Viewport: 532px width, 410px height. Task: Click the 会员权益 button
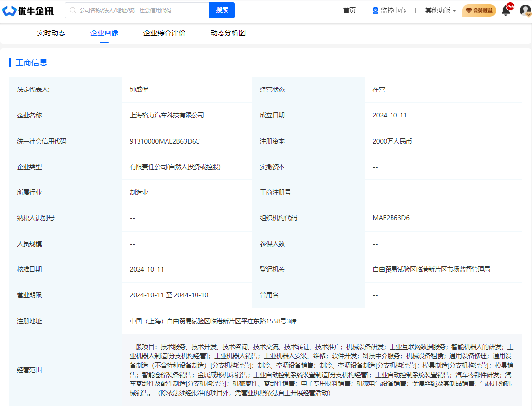(x=479, y=10)
